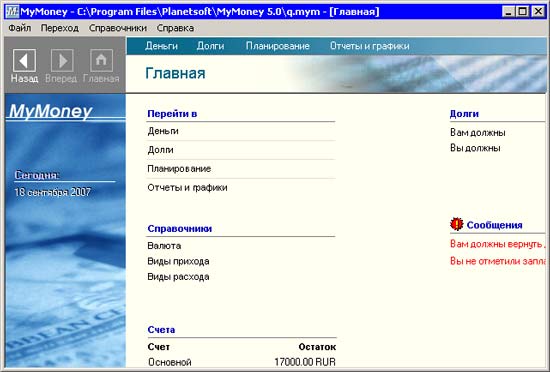Open the Справочники menu
Image resolution: width=550 pixels, height=372 pixels.
pyautogui.click(x=118, y=28)
